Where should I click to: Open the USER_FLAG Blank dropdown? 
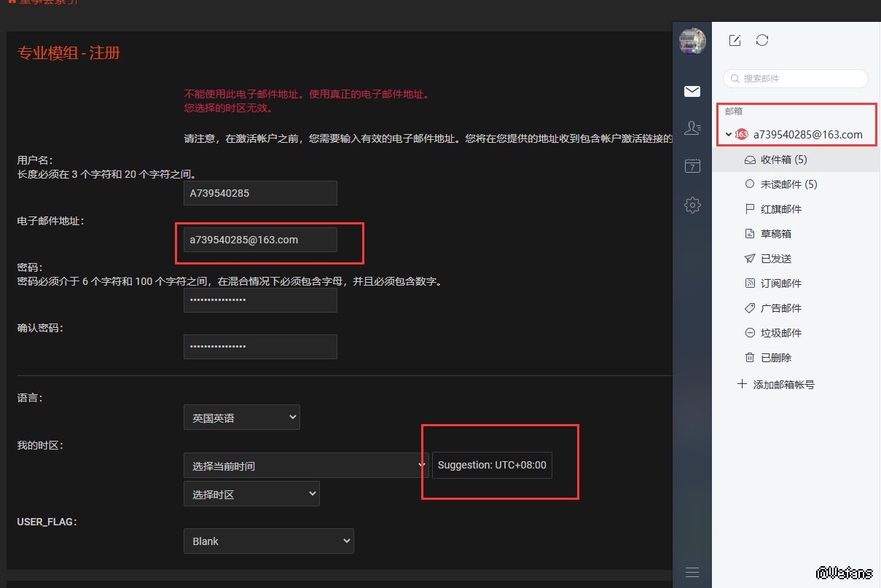click(x=268, y=541)
